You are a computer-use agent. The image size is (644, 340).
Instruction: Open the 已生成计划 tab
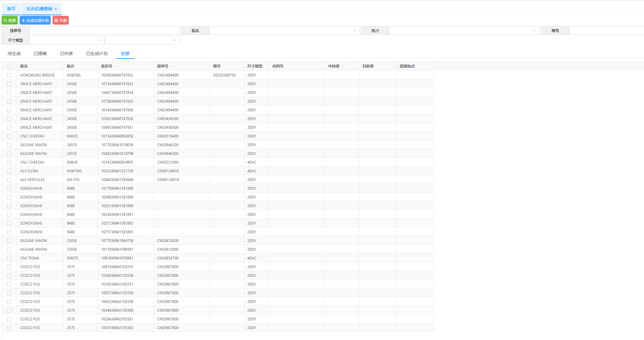point(97,54)
